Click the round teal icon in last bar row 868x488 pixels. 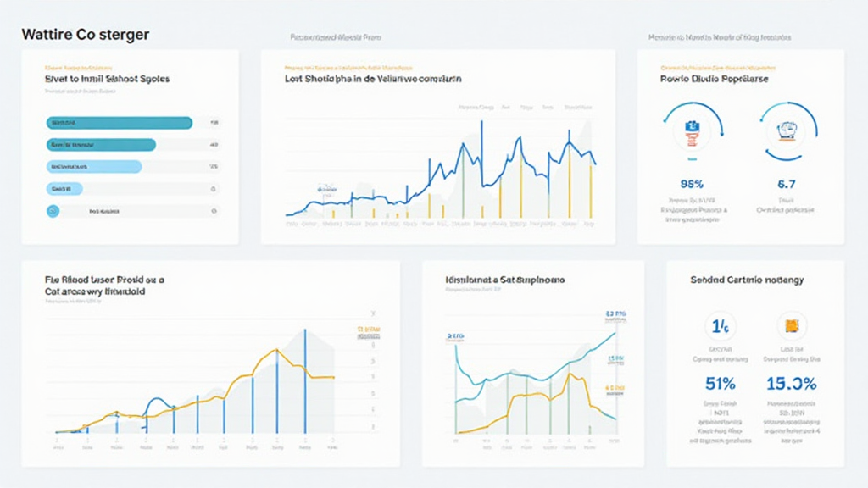point(53,210)
